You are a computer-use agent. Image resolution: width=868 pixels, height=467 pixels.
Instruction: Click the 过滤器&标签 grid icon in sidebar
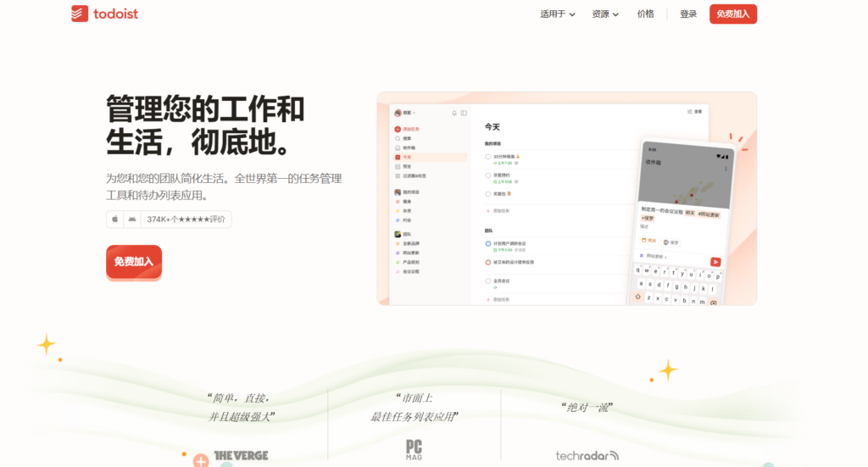click(x=398, y=176)
